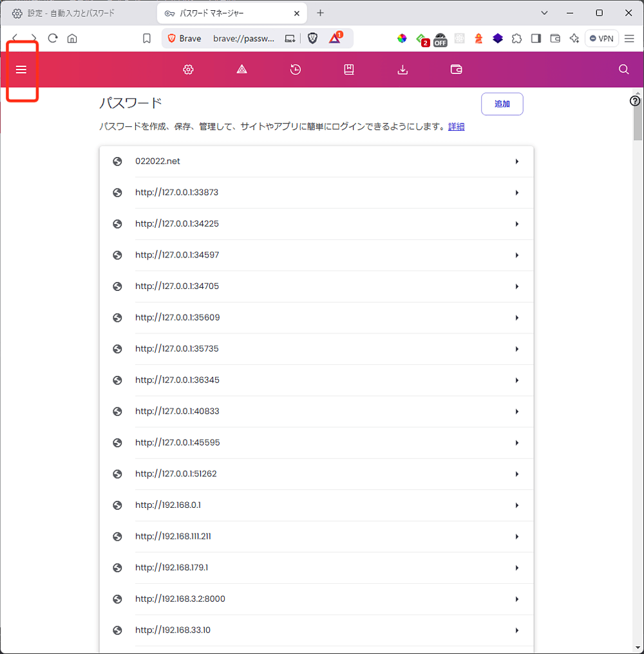Open Brave Rewards triangle icon in pink header
644x654 pixels.
tap(241, 70)
